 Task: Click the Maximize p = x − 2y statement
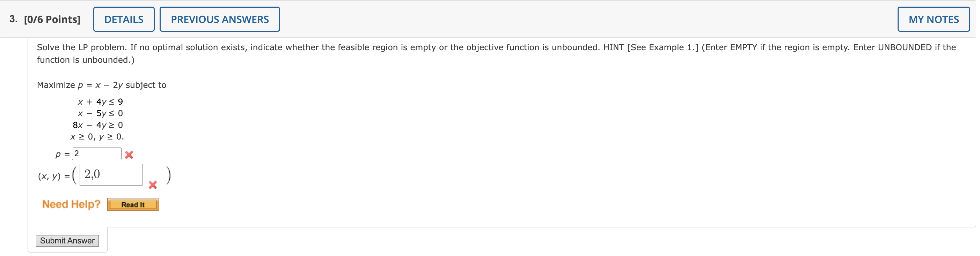101,85
